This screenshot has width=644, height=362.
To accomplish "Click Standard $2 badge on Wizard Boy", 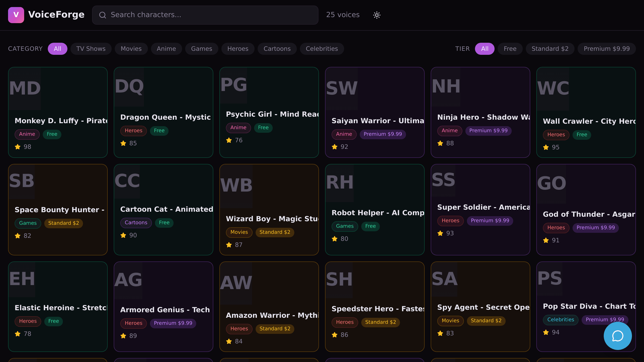I will [x=275, y=232].
